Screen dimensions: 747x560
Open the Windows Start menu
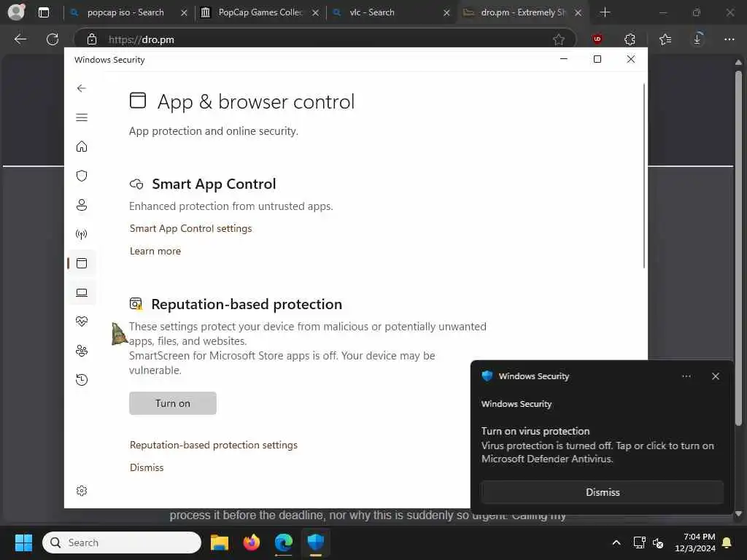[23, 542]
